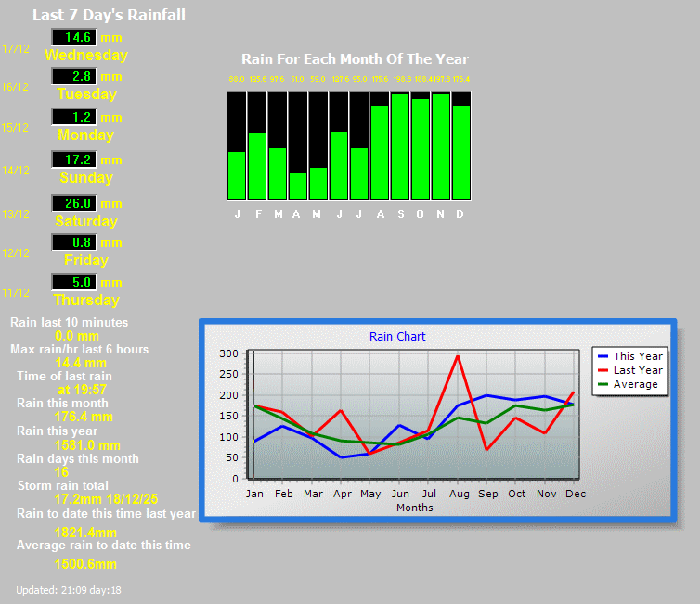
Task: Select the April bar in monthly bar graph
Action: 298,186
